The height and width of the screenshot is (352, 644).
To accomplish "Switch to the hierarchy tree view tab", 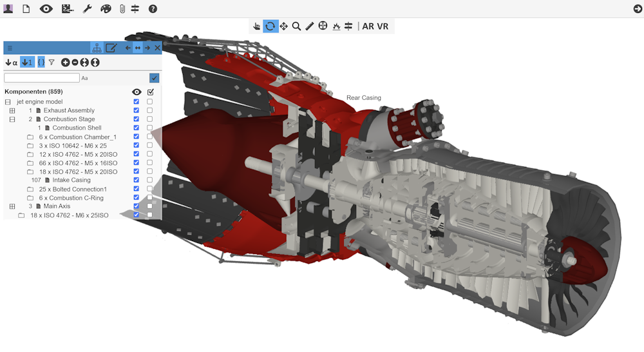I will pyautogui.click(x=97, y=48).
